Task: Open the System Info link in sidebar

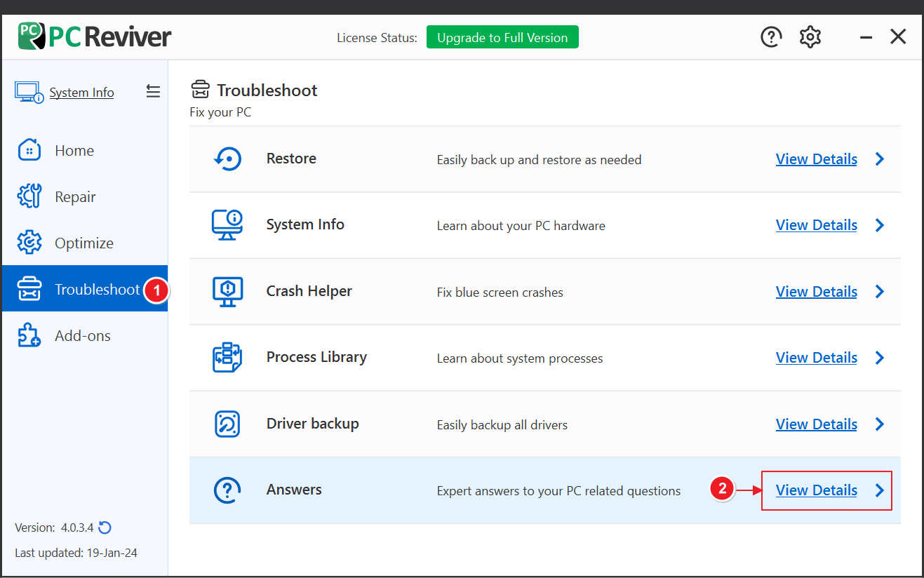Action: click(x=81, y=93)
